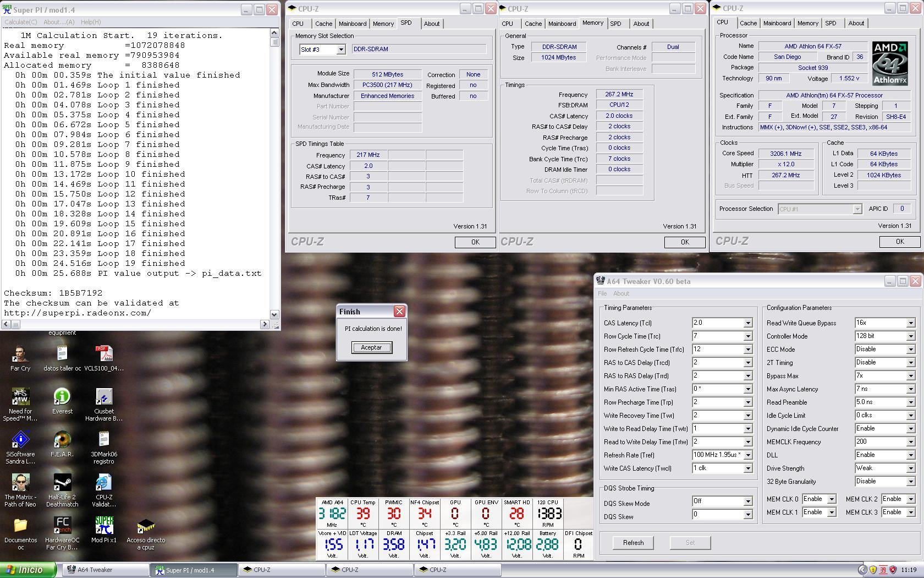Open RAS to CAS Delay (Trcd) dropdown
This screenshot has height=578, width=924.
[x=748, y=363]
